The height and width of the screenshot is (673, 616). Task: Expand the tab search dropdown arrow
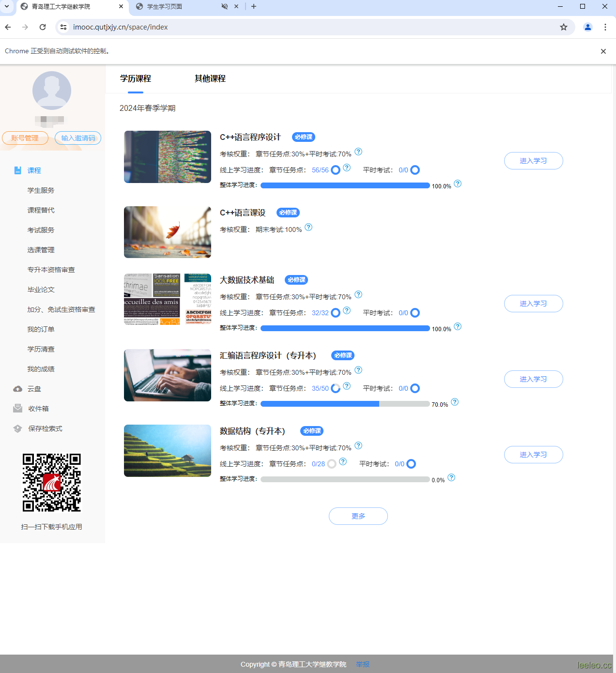[x=7, y=6]
